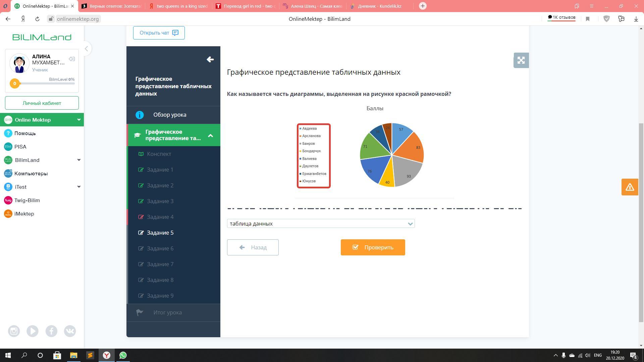Collapse left sidebar with chevron icon

click(x=86, y=49)
